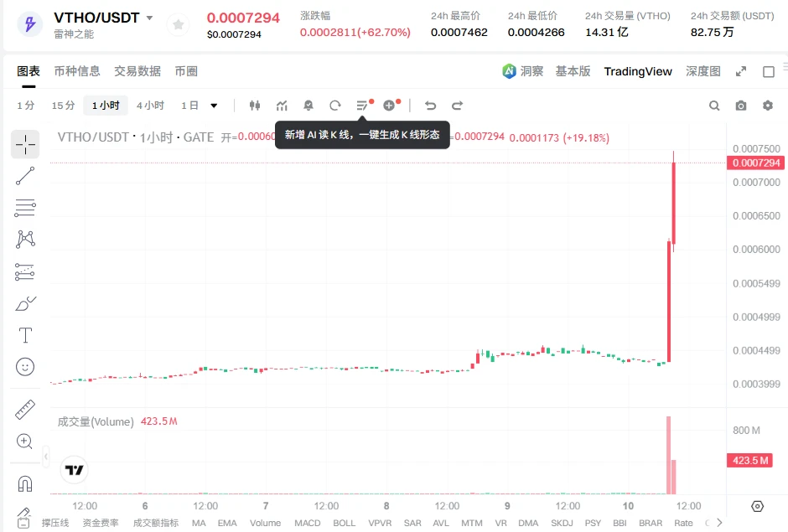The image size is (788, 532).
Task: Expand more timeframe options arrow
Action: pyautogui.click(x=214, y=106)
